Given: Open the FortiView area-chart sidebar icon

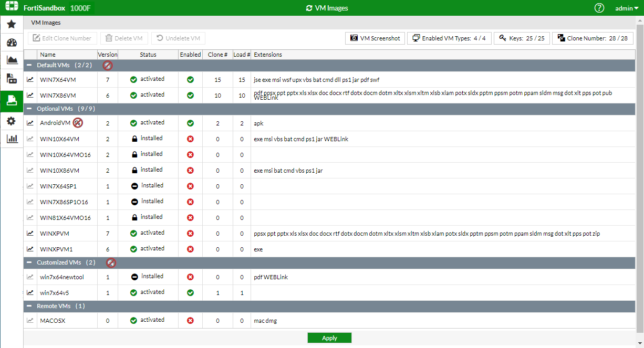Looking at the screenshot, I should click(x=12, y=60).
